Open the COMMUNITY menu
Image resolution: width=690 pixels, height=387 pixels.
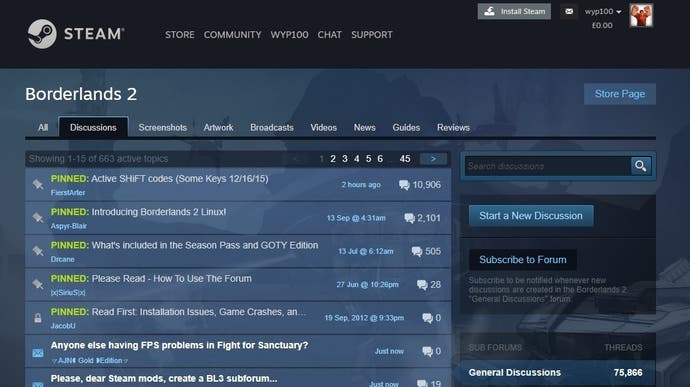point(232,35)
